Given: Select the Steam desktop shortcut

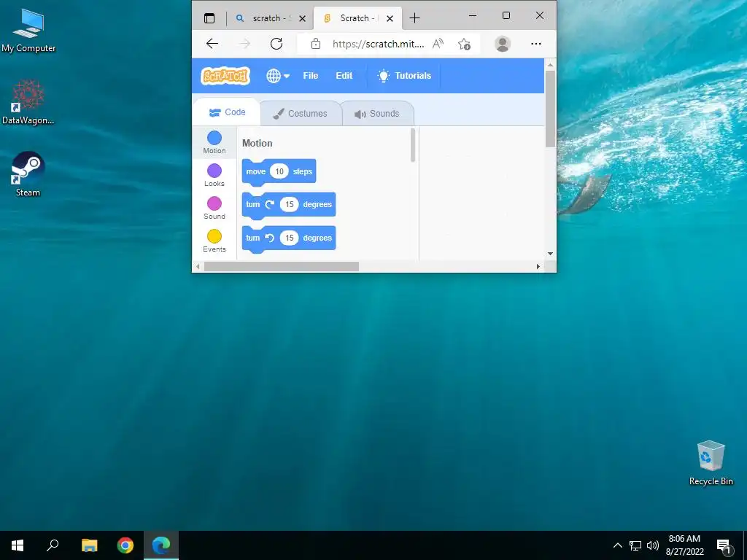Looking at the screenshot, I should 28,174.
